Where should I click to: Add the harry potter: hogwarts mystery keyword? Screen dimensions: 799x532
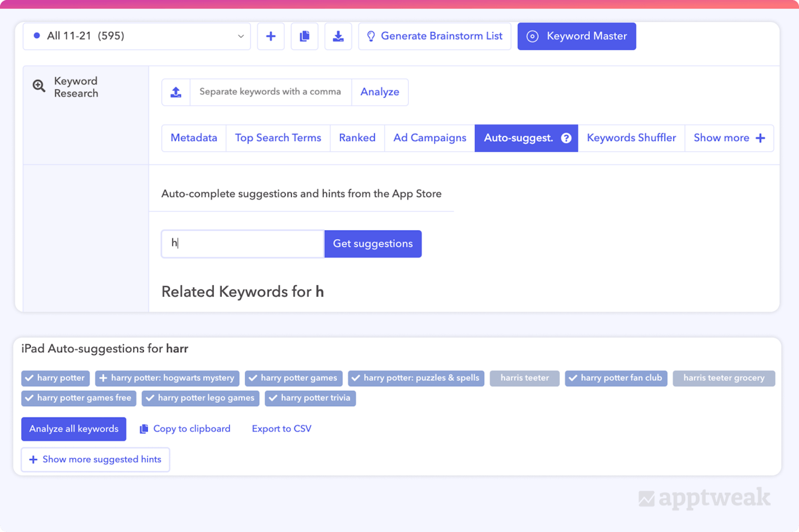tap(167, 378)
